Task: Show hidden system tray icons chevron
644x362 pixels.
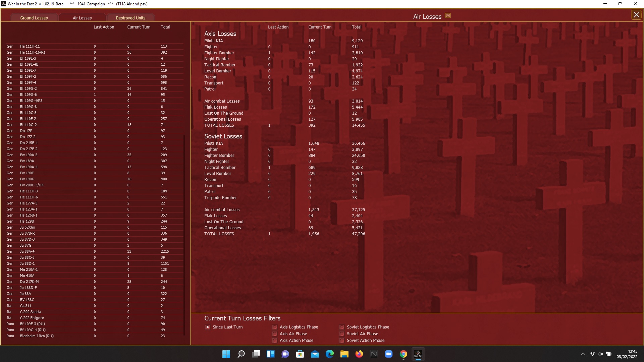Action: point(583,354)
